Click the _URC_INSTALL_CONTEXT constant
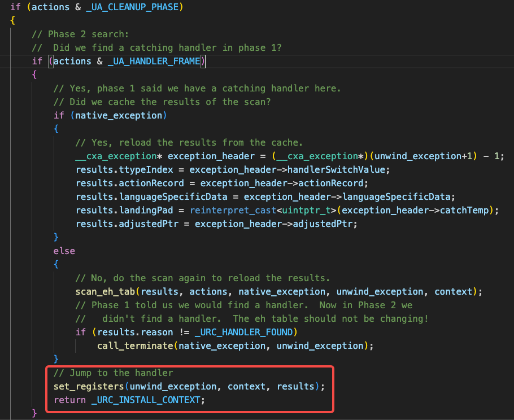The image size is (514, 420). [146, 400]
